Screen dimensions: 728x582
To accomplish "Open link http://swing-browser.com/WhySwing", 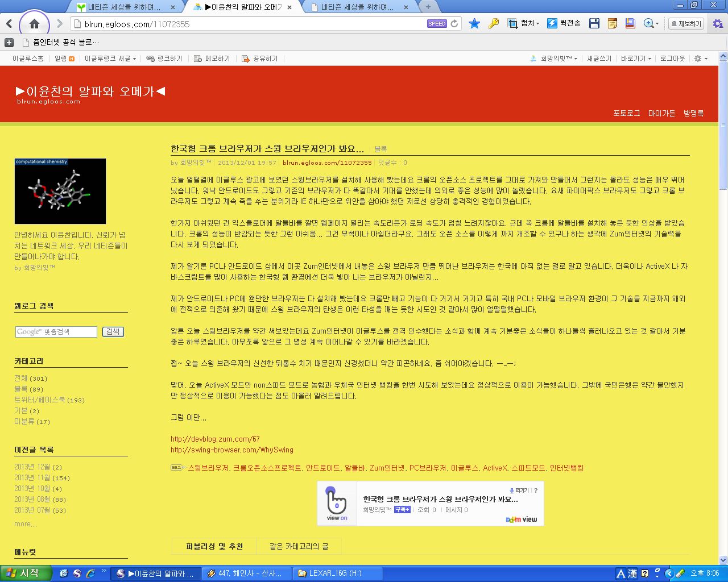I will (x=232, y=450).
